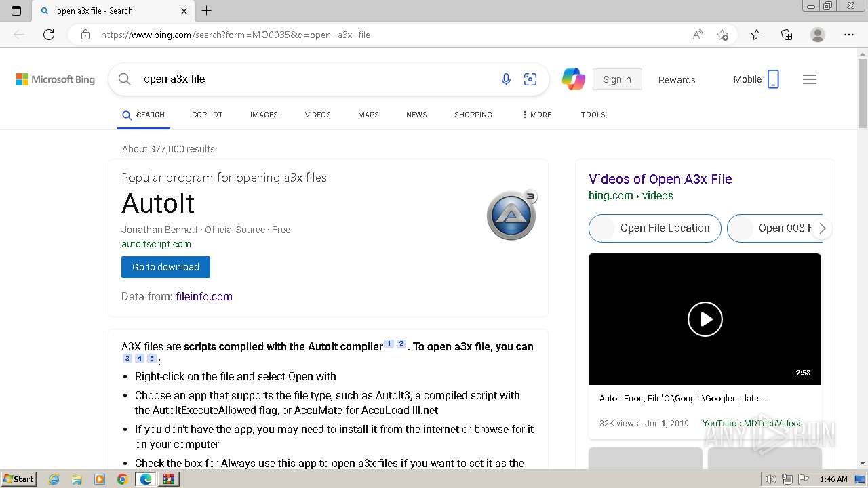Click the browser profile avatar

tap(818, 35)
